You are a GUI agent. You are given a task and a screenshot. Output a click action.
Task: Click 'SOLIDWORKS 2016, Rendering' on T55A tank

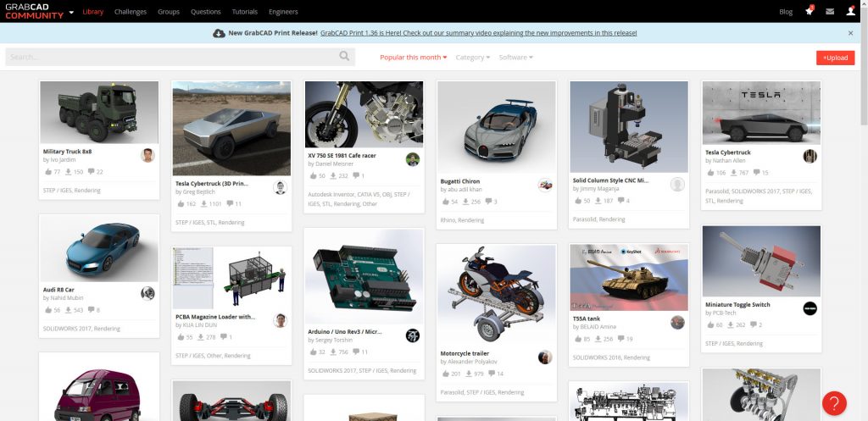612,357
